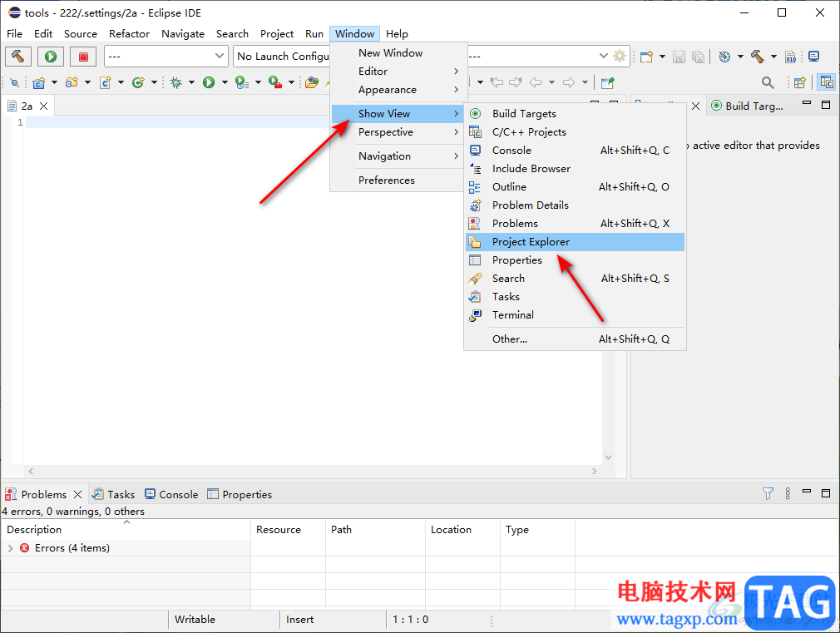Choose Terminal from Show View submenu
Viewport: 840px width, 633px height.
tap(575, 314)
